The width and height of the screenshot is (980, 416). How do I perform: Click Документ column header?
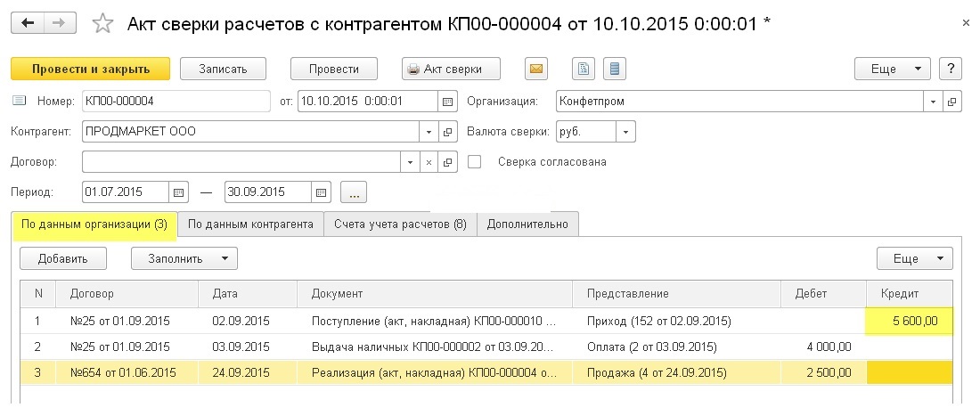pyautogui.click(x=435, y=294)
